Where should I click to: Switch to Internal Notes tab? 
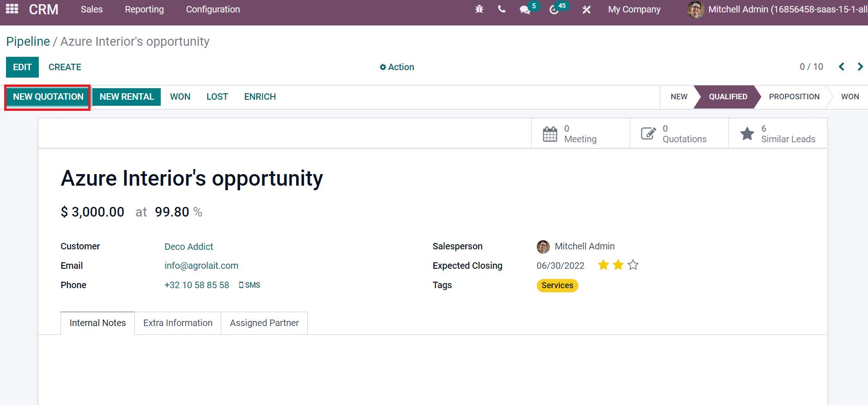(x=97, y=323)
